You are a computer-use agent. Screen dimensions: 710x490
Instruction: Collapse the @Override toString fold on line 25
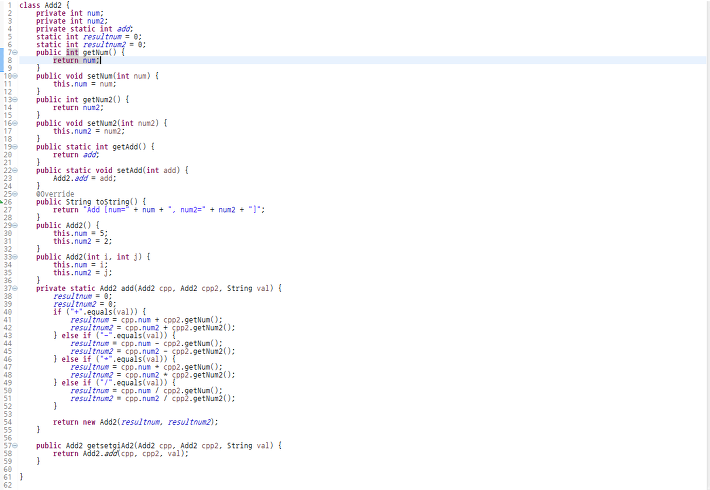(x=15, y=194)
